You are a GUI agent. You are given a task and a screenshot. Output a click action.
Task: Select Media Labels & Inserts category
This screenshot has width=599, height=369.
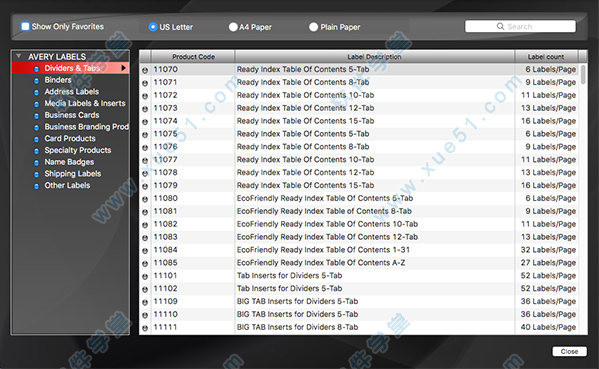coord(85,103)
